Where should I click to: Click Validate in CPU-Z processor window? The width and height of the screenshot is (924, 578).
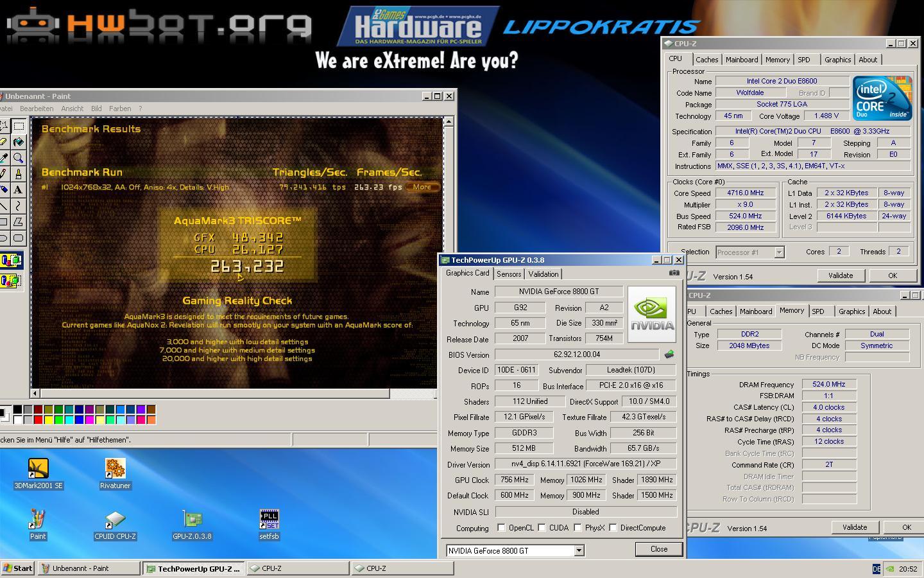[x=841, y=276]
